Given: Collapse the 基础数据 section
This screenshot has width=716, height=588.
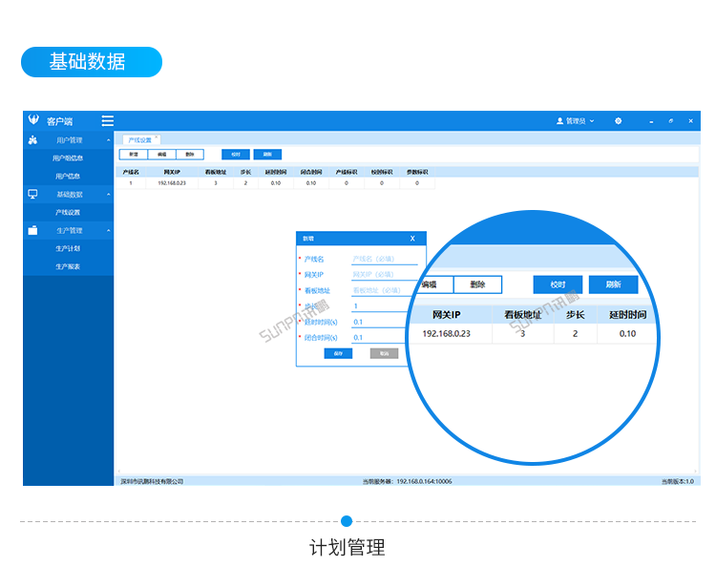Looking at the screenshot, I should [x=108, y=194].
